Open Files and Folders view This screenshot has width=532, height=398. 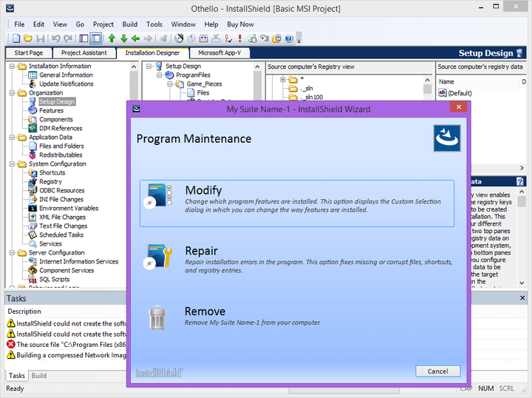click(61, 146)
